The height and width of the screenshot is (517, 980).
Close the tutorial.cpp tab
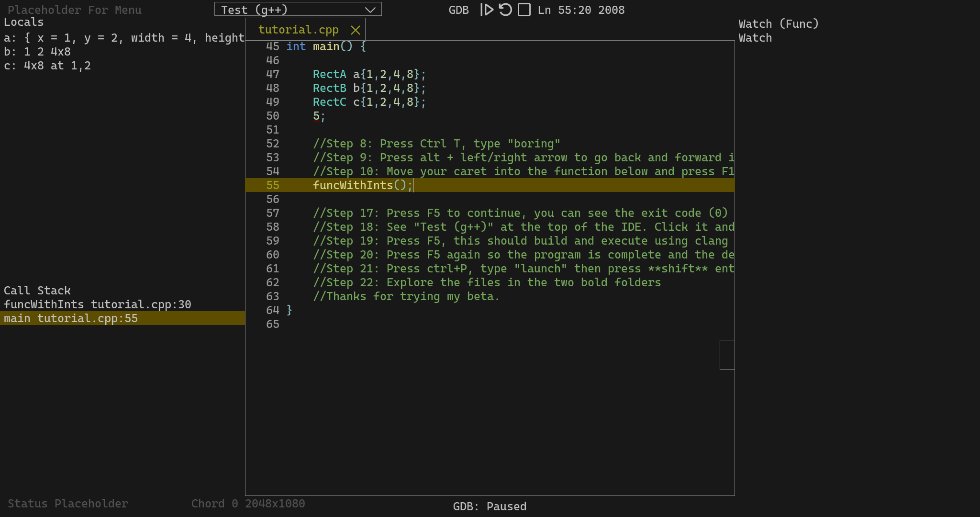click(x=355, y=30)
